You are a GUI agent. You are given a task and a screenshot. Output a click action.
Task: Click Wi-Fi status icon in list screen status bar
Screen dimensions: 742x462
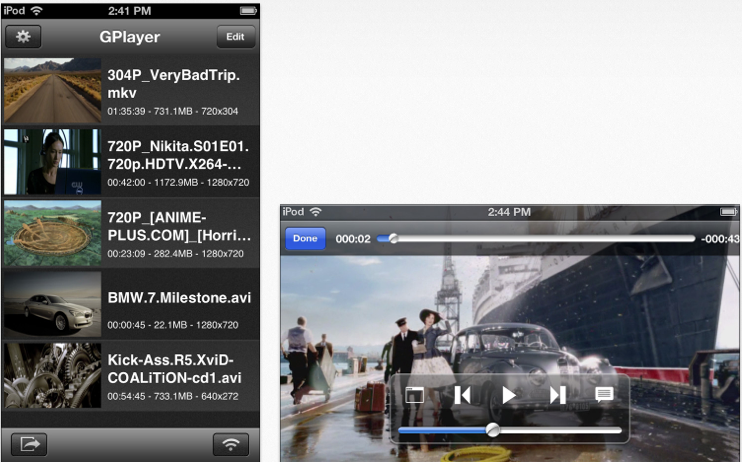(36, 10)
